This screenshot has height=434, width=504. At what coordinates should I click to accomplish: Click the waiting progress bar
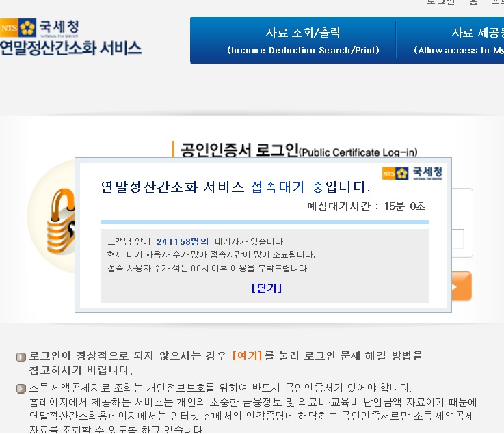[x=265, y=222]
